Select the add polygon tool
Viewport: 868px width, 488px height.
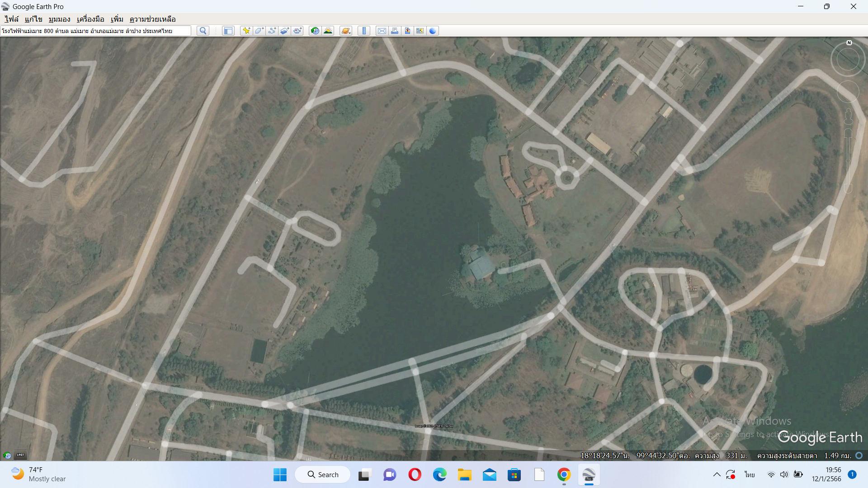(x=259, y=31)
